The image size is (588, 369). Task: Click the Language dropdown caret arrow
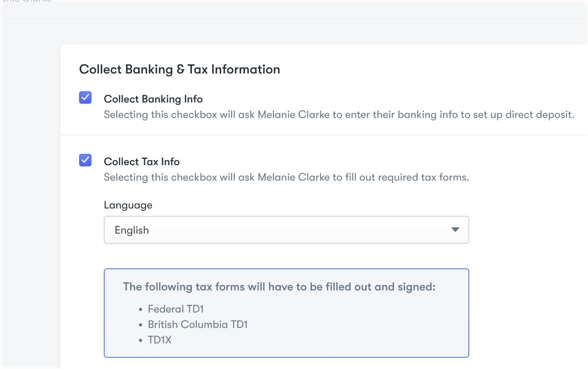[x=455, y=230]
